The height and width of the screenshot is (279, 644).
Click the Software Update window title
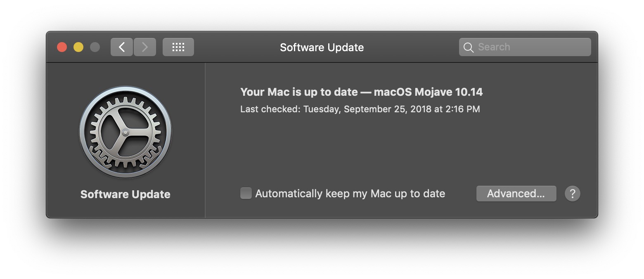click(322, 47)
